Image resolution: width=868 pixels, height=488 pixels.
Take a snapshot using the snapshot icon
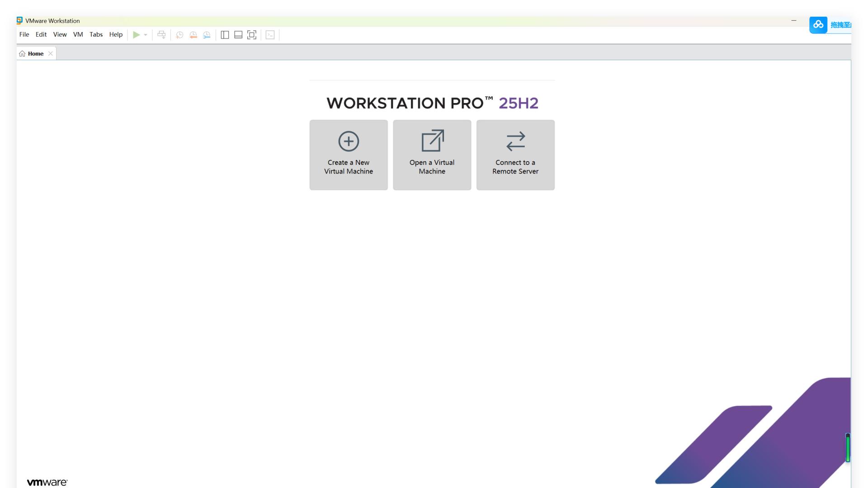pyautogui.click(x=179, y=35)
